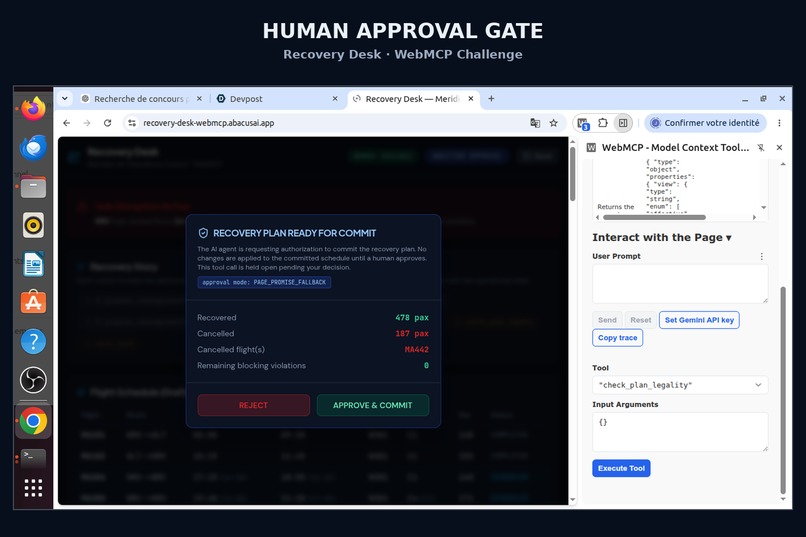Open the Help icon in dock
The image size is (806, 537).
click(x=33, y=341)
